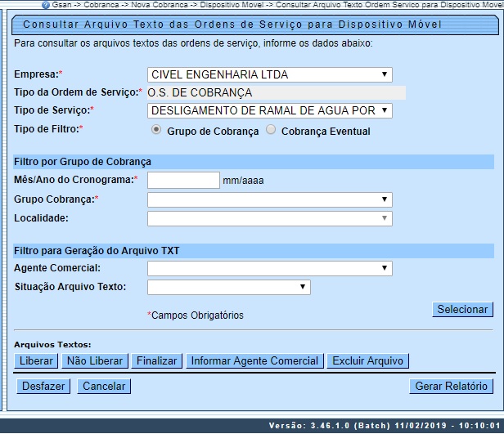Select the Grupo de Cobrança radio option
Image resolution: width=504 pixels, height=434 pixels.
[156, 131]
